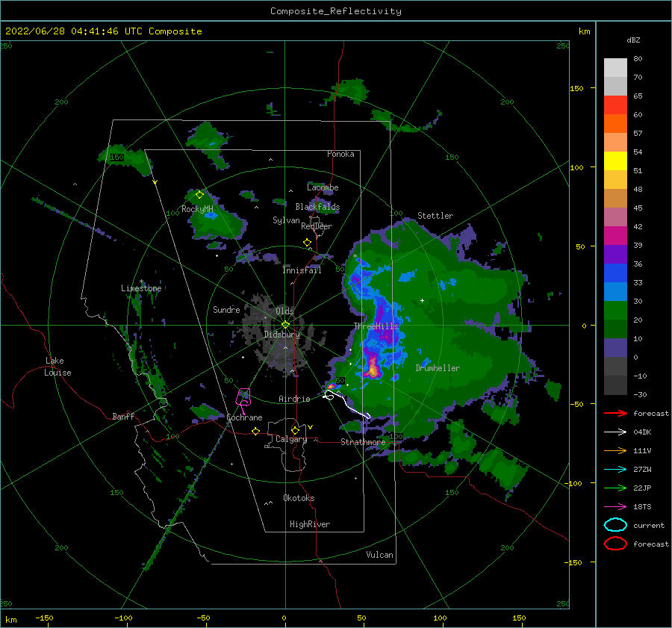Click the slate 0-10 dBZ color band
672x628 pixels.
(615, 348)
